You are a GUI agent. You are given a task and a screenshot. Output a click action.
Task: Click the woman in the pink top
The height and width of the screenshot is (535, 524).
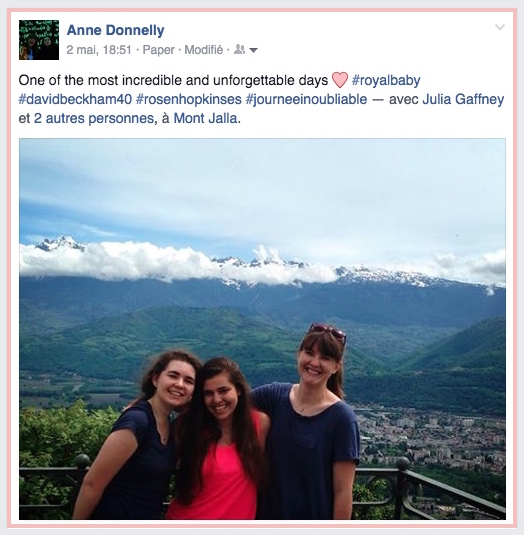click(x=220, y=438)
